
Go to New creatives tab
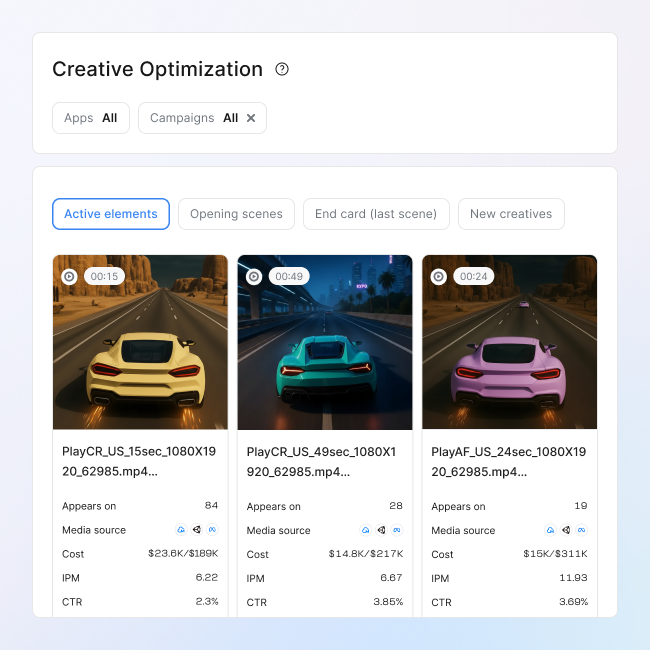(x=511, y=214)
